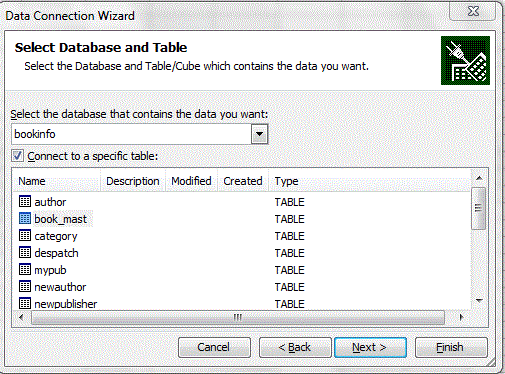Select the newauthor table icon
The height and width of the screenshot is (374, 505).
click(x=25, y=286)
